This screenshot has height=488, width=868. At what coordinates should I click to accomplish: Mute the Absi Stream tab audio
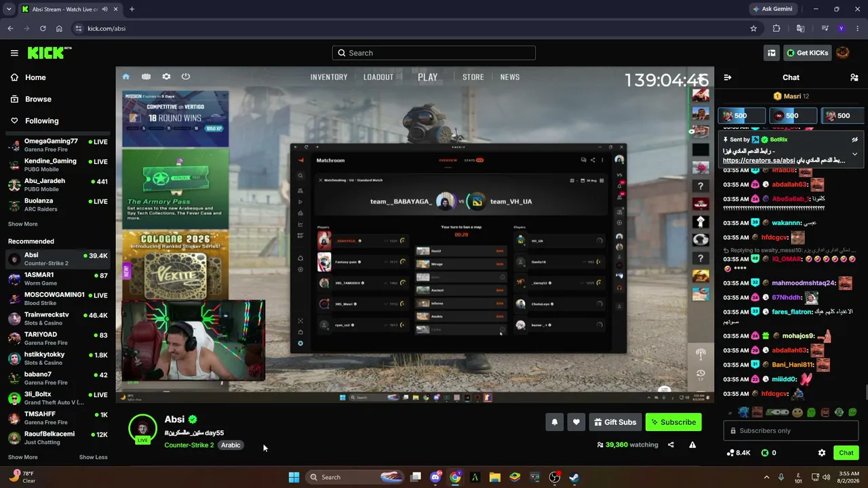(104, 9)
